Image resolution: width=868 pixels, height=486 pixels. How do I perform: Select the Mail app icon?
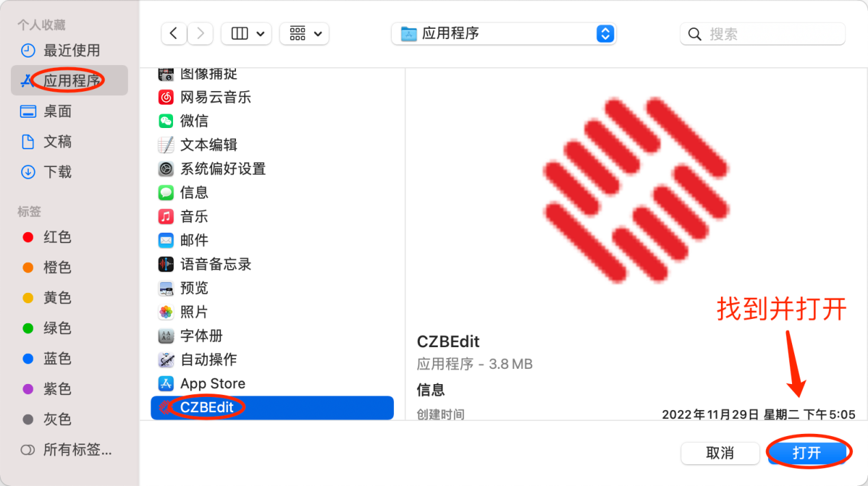[166, 240]
